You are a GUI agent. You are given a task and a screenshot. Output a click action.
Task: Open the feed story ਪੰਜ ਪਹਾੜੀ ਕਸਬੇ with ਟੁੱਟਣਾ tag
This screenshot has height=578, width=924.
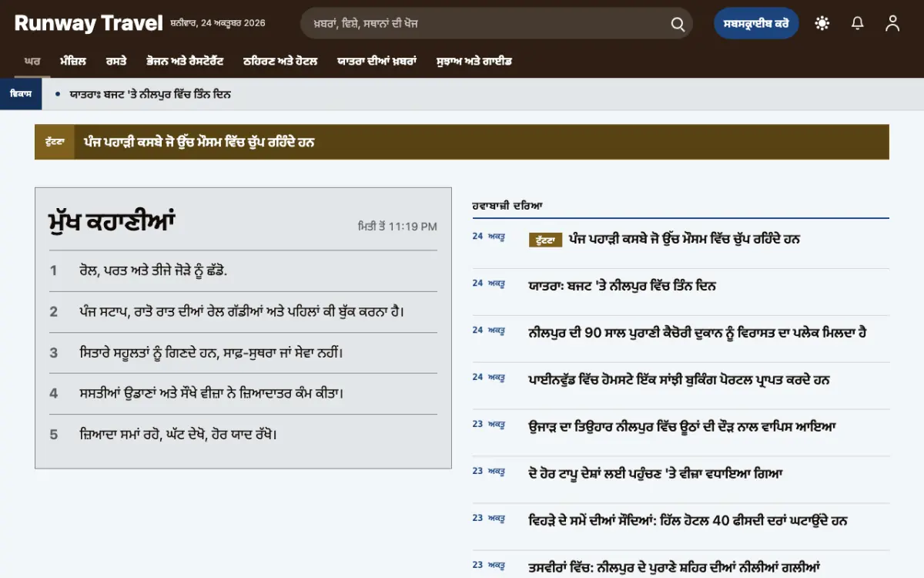685,239
